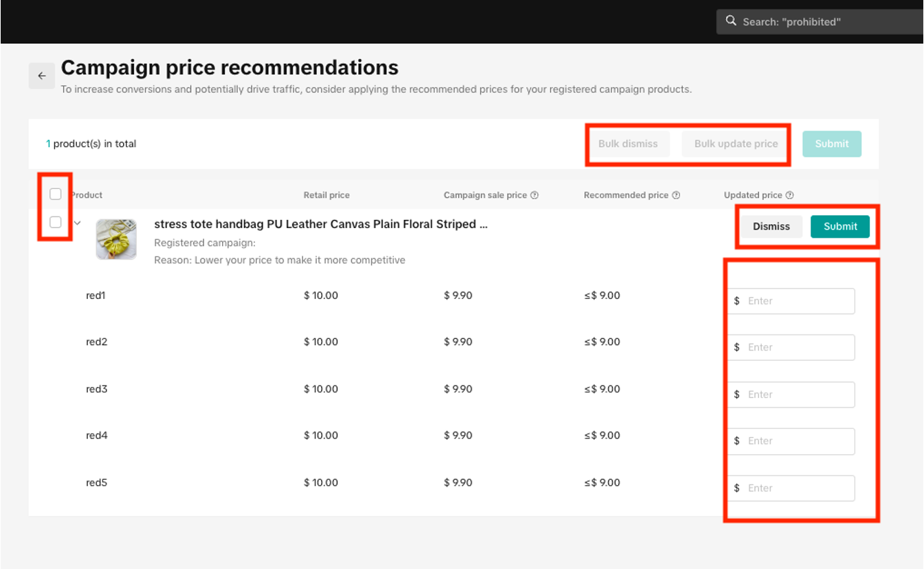Submit the handbag product prices
This screenshot has height=569, width=924.
tap(839, 226)
